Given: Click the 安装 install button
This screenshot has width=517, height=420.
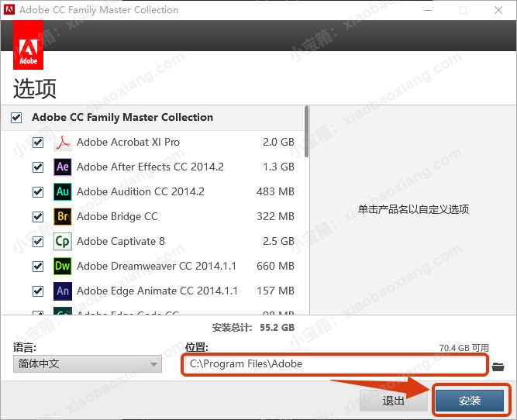Looking at the screenshot, I should [470, 401].
